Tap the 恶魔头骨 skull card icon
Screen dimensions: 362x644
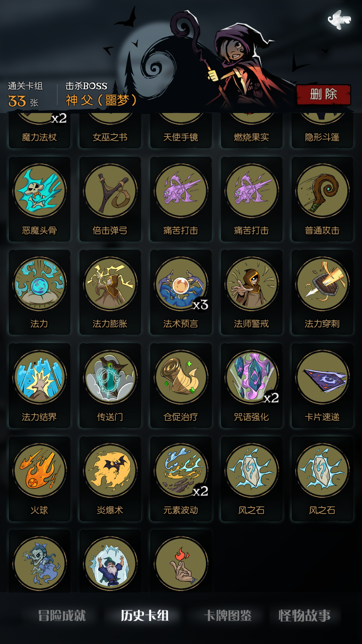point(40,191)
